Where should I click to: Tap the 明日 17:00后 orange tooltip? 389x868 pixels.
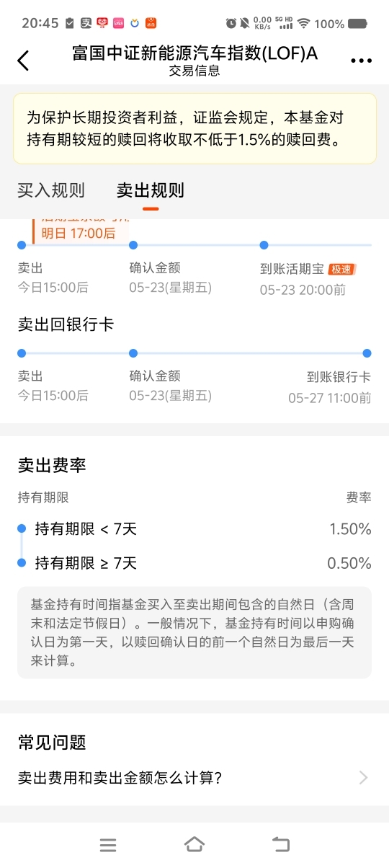click(80, 231)
